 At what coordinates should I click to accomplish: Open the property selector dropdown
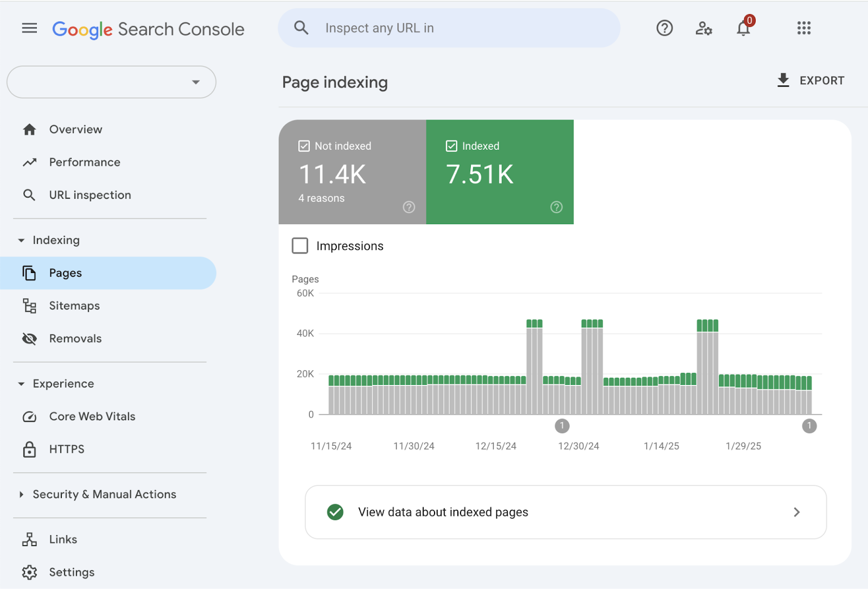point(111,82)
